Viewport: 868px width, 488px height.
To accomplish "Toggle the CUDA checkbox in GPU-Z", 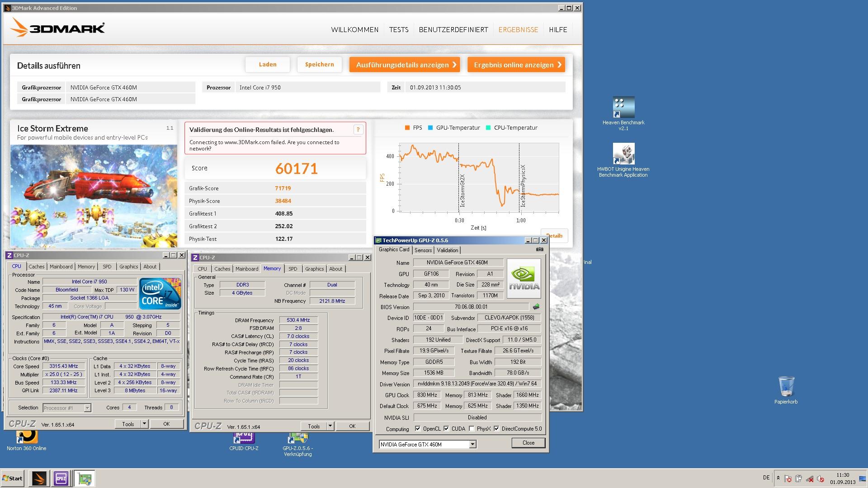I will (x=446, y=429).
